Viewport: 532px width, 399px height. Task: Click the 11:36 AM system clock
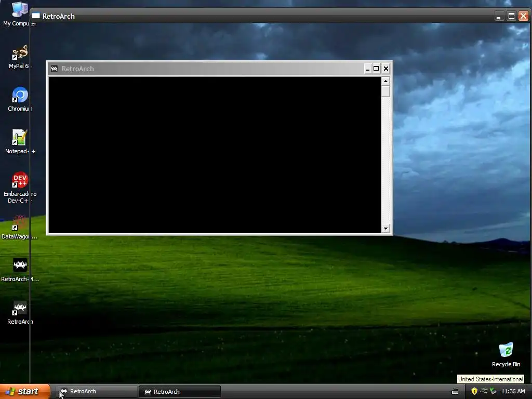coord(513,391)
